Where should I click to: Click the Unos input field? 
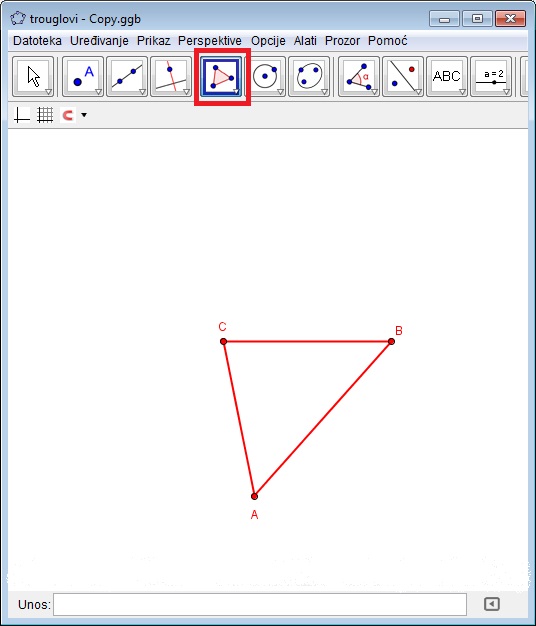pyautogui.click(x=260, y=604)
